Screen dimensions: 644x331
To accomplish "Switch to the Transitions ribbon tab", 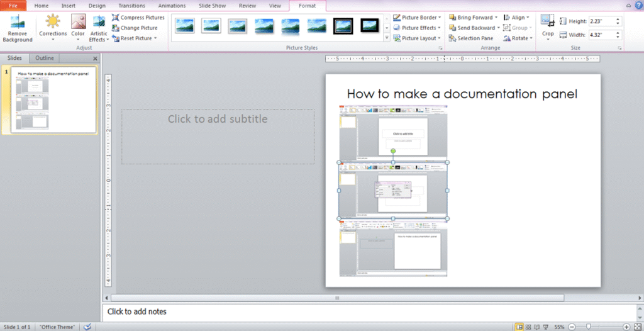I will pos(131,6).
